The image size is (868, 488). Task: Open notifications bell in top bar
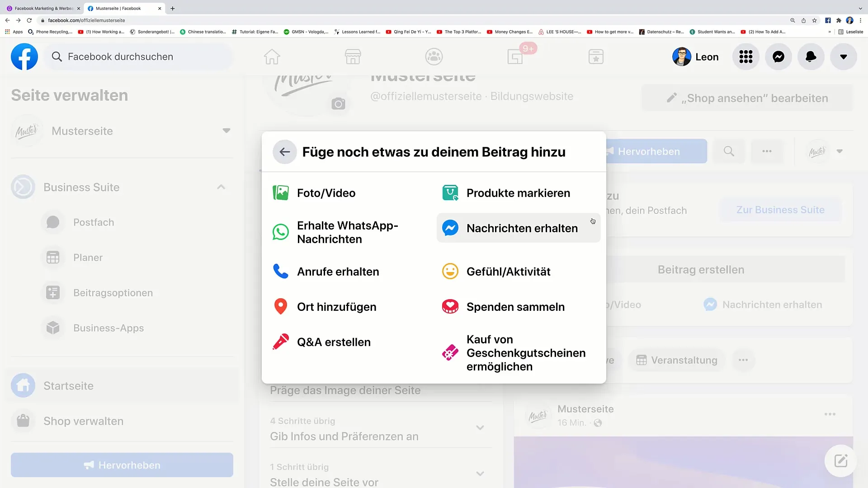pyautogui.click(x=811, y=57)
